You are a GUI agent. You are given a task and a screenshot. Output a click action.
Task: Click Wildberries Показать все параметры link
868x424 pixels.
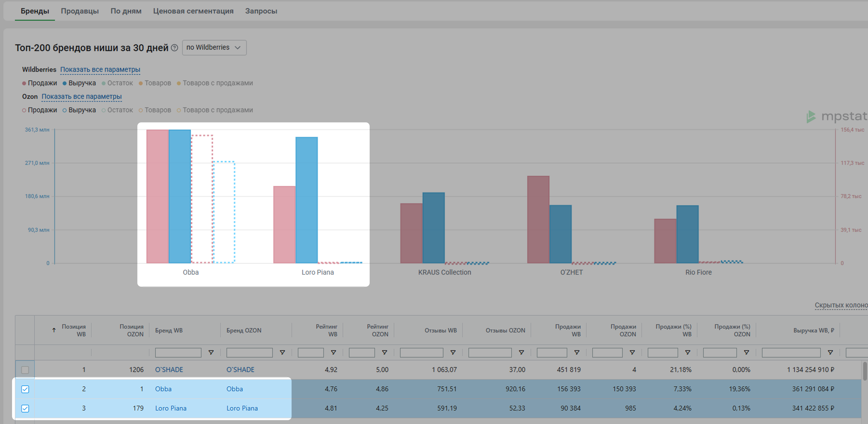(x=100, y=69)
